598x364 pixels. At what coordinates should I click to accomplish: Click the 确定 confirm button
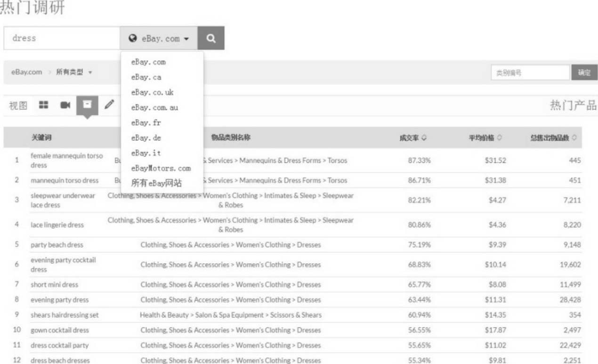pyautogui.click(x=584, y=73)
